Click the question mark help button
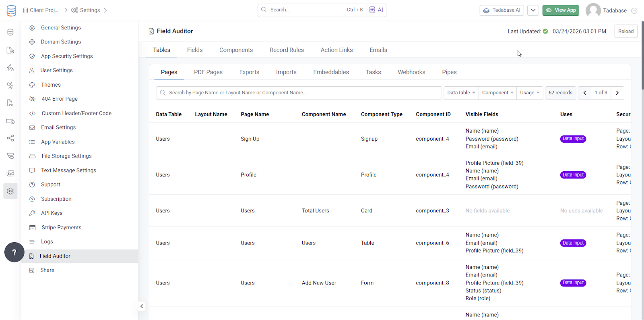This screenshot has width=644, height=320. [x=14, y=252]
